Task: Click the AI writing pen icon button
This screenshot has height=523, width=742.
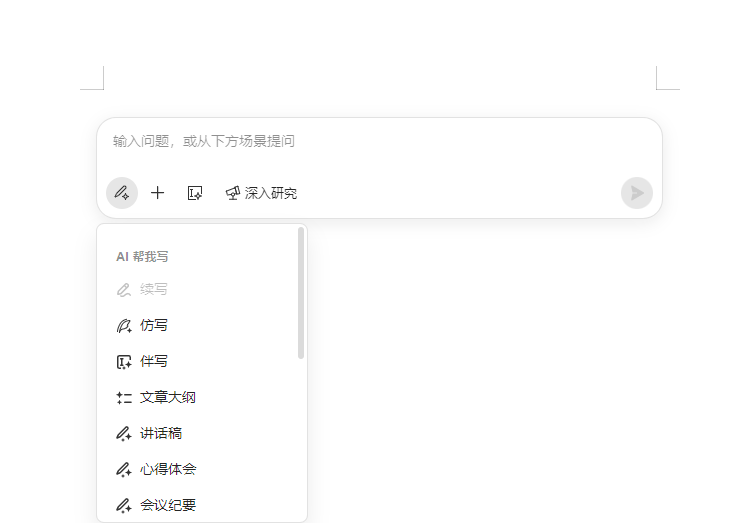Action: click(122, 193)
